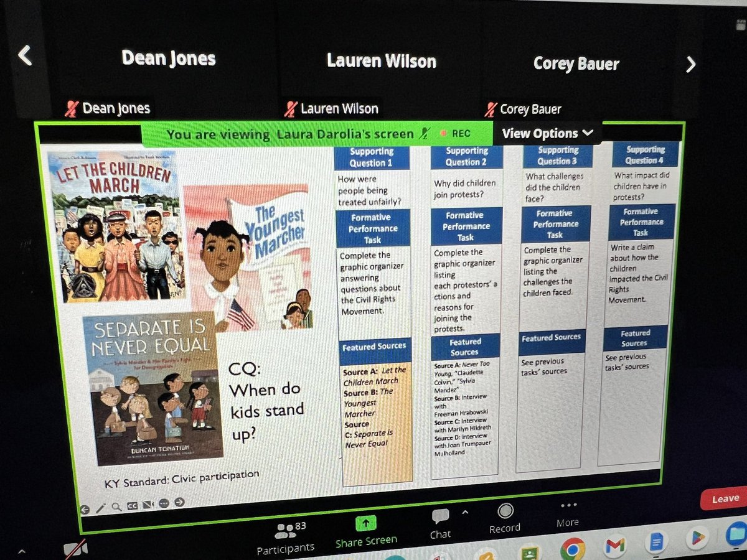This screenshot has height=560, width=747.
Task: Leave the Zoom meeting
Action: 725,498
